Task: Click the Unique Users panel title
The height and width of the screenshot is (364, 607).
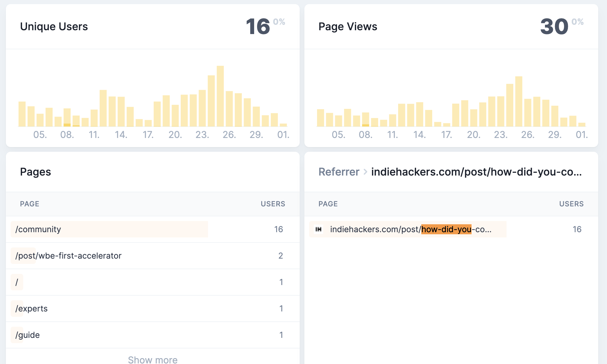Action: coord(54,27)
